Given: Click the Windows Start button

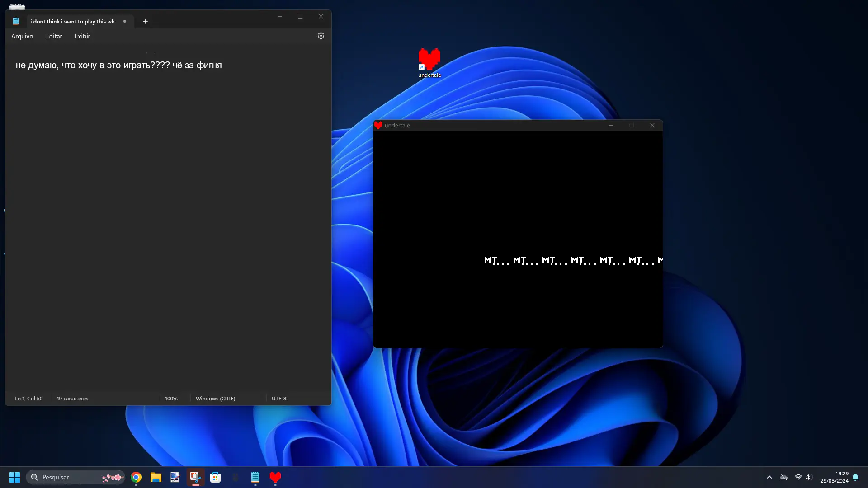Looking at the screenshot, I should point(14,477).
